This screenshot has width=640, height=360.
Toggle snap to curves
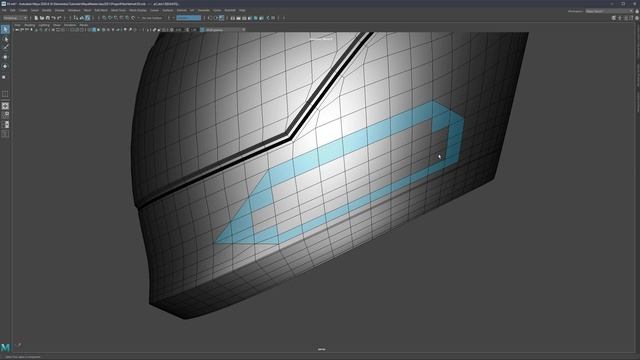click(110, 18)
